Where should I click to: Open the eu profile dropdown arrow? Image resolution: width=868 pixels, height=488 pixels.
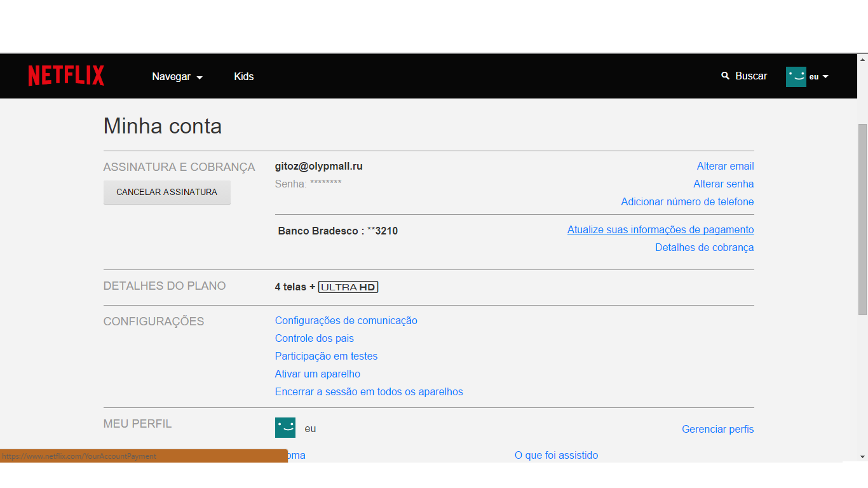(x=825, y=77)
